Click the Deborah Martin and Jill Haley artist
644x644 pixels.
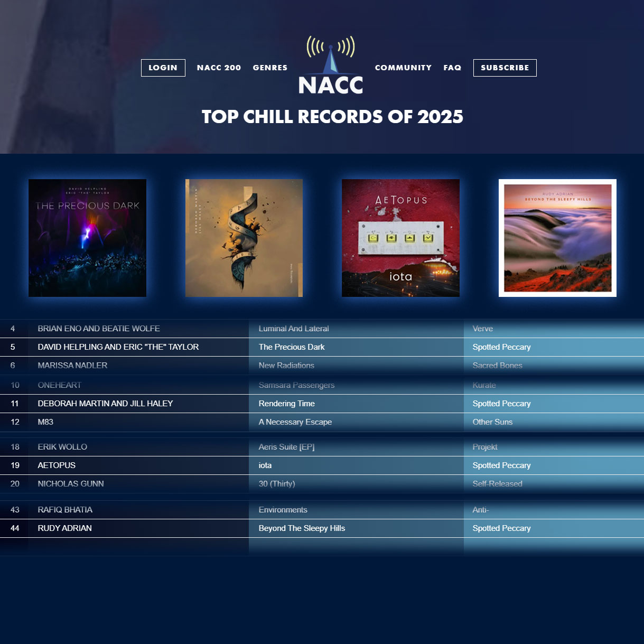(x=105, y=404)
